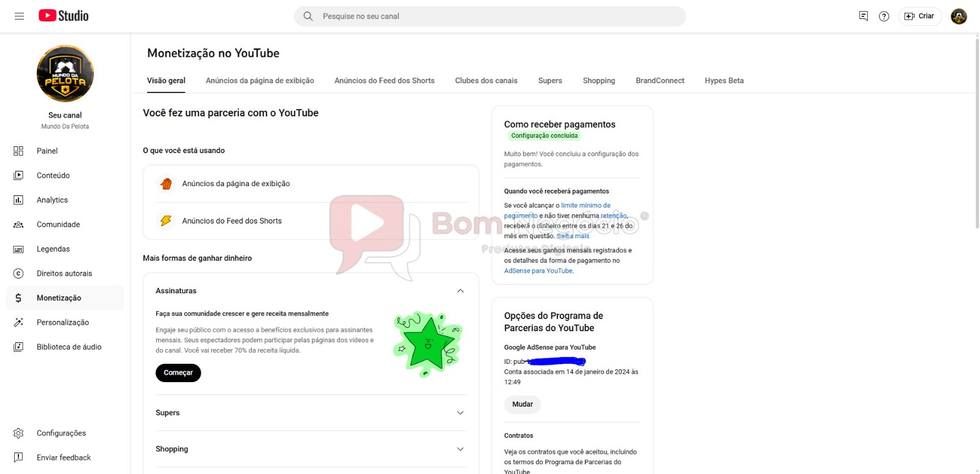
Task: Click the Mudar AdSense button
Action: pyautogui.click(x=522, y=404)
